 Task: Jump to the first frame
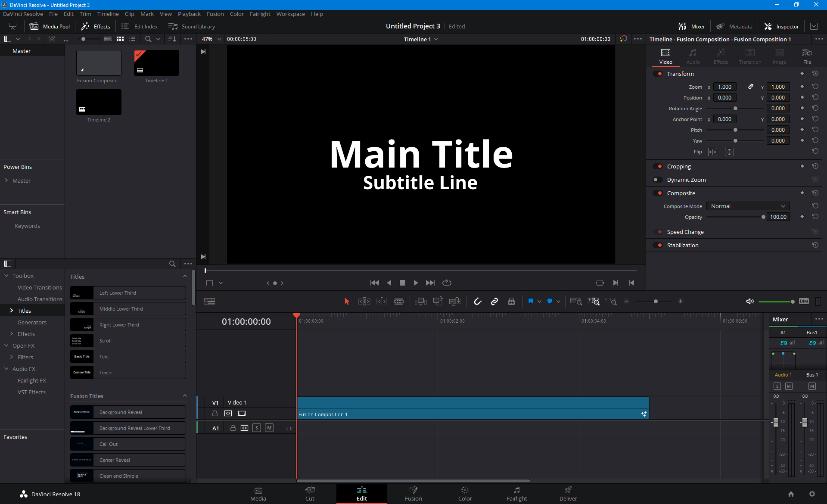pos(375,283)
